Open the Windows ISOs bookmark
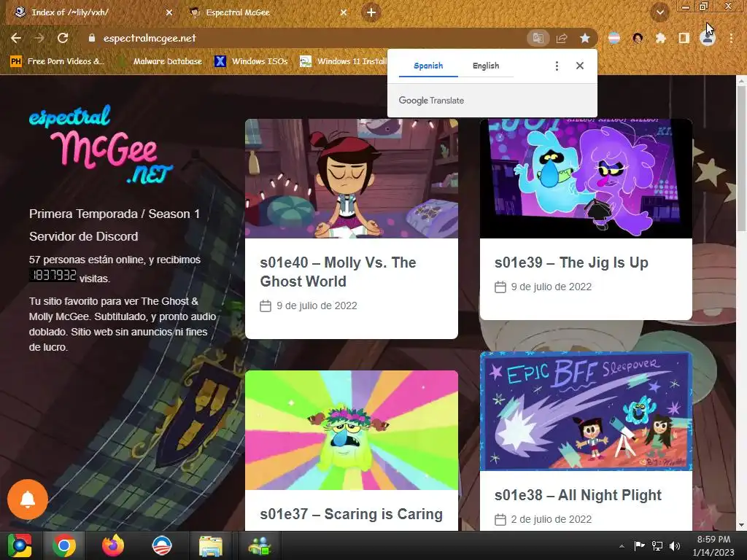The height and width of the screenshot is (560, 747). 251,61
